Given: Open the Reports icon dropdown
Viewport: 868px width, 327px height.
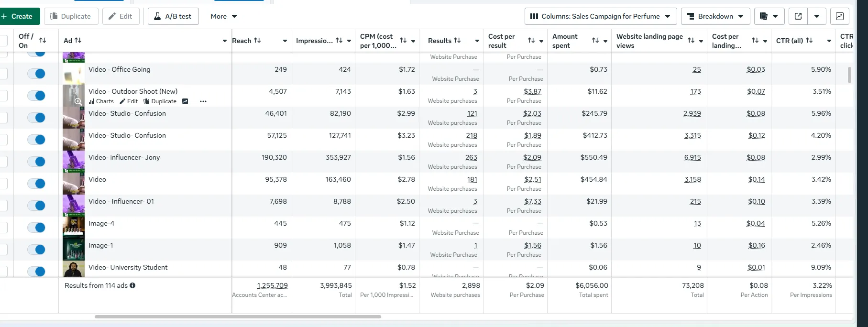Looking at the screenshot, I should (x=769, y=16).
